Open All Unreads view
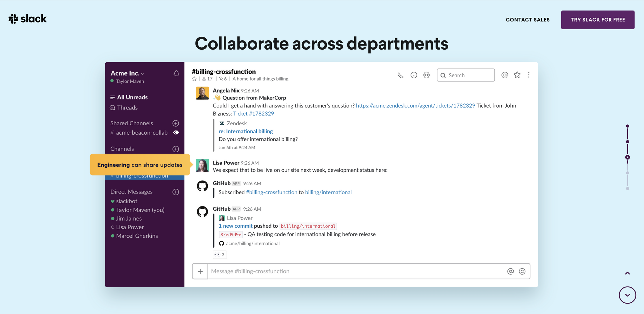Screen dimensions: 644x314 click(x=129, y=97)
